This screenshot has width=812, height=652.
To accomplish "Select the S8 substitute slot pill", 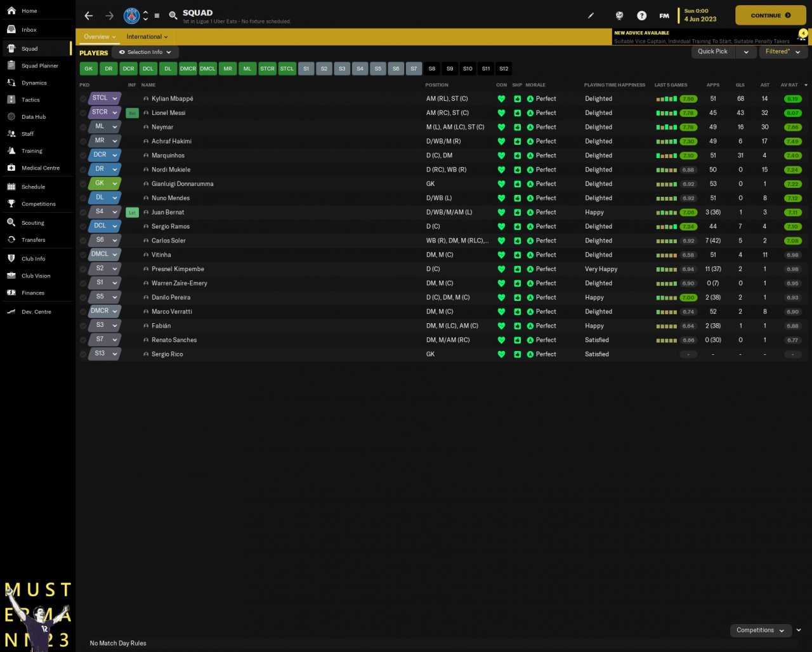I will coord(432,69).
